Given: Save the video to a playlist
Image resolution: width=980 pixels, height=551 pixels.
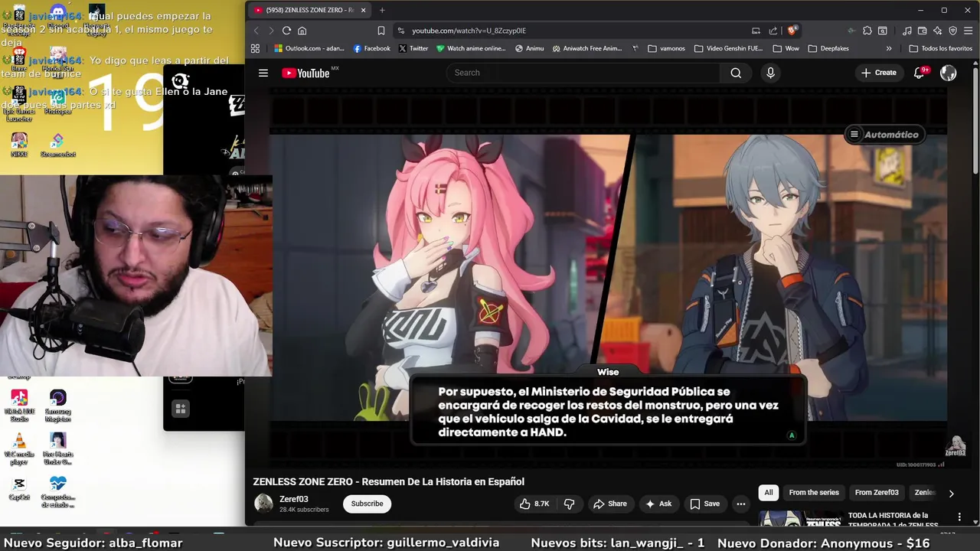Looking at the screenshot, I should (704, 504).
